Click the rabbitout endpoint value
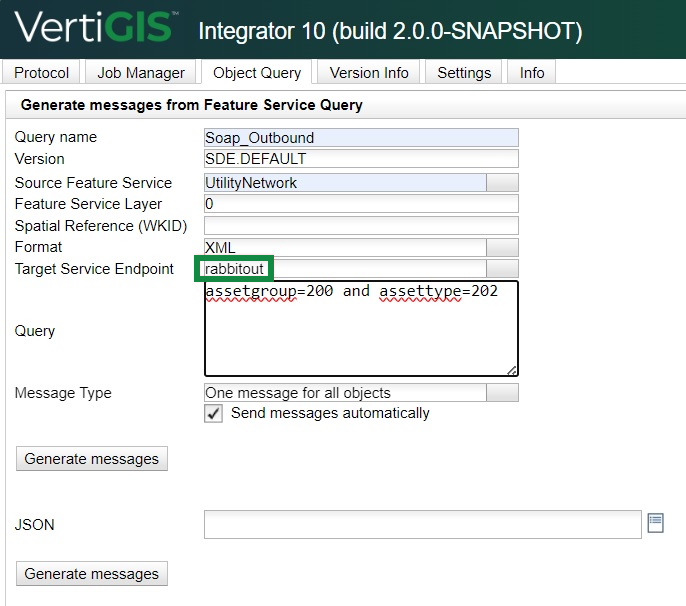The width and height of the screenshot is (686, 606). [x=345, y=268]
